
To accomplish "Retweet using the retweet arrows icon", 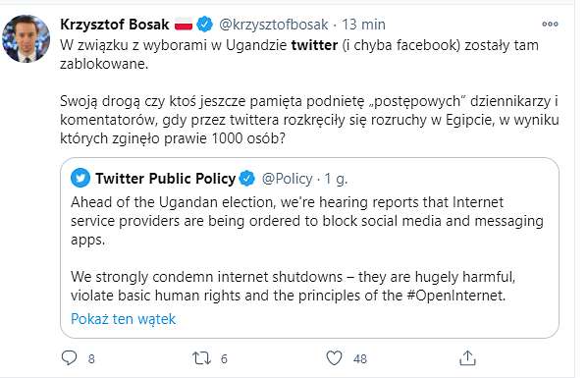I will 201,358.
